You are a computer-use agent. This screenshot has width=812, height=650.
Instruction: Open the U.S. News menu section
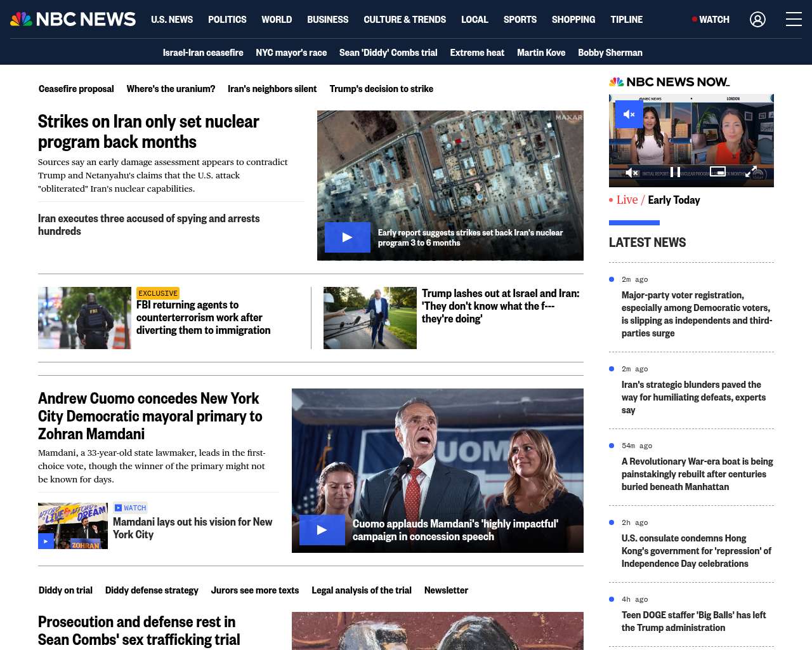pyautogui.click(x=172, y=20)
